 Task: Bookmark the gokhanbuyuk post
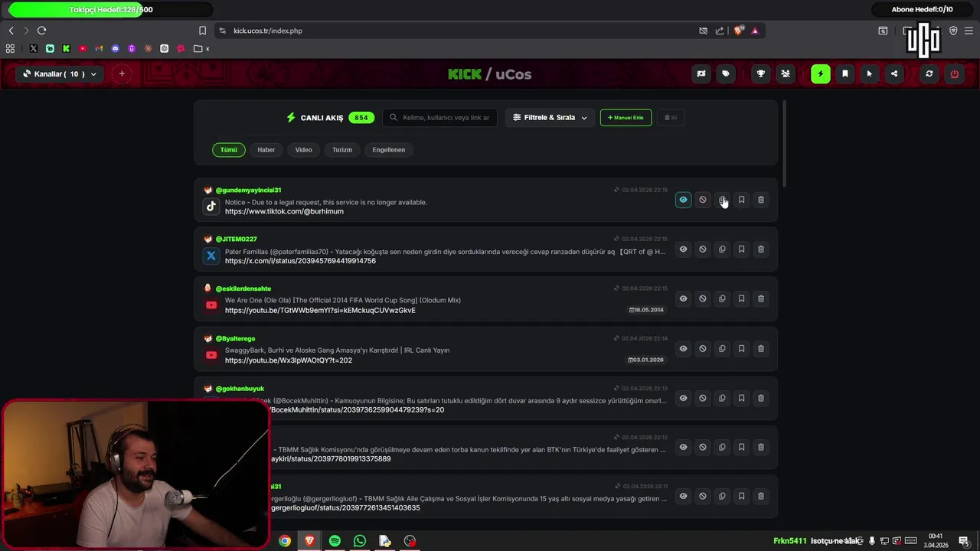coord(741,398)
